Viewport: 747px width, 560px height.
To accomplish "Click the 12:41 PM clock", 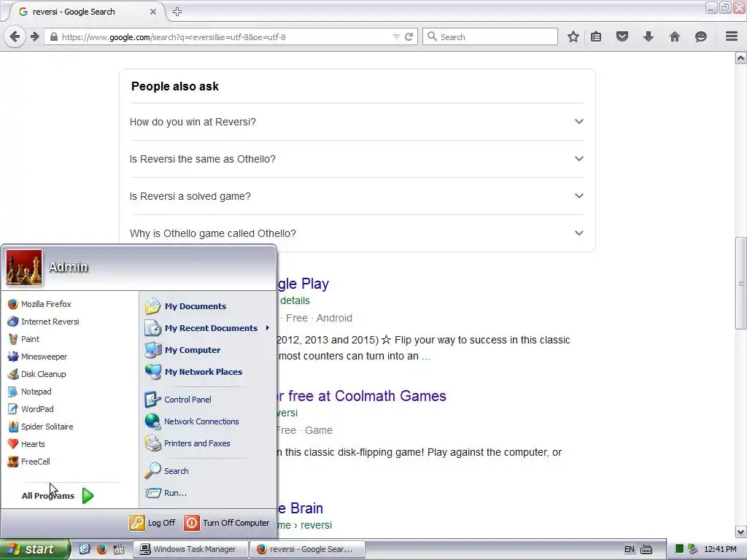I will (x=720, y=549).
